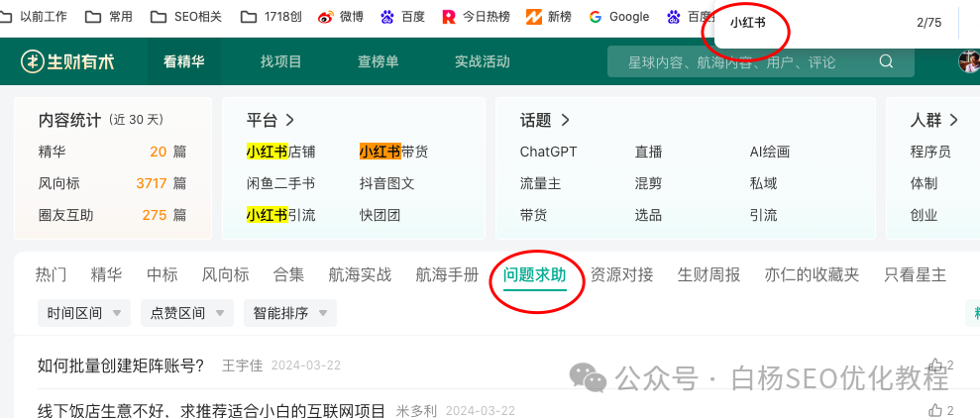Open the SEO相关 bookmark folder

(186, 17)
